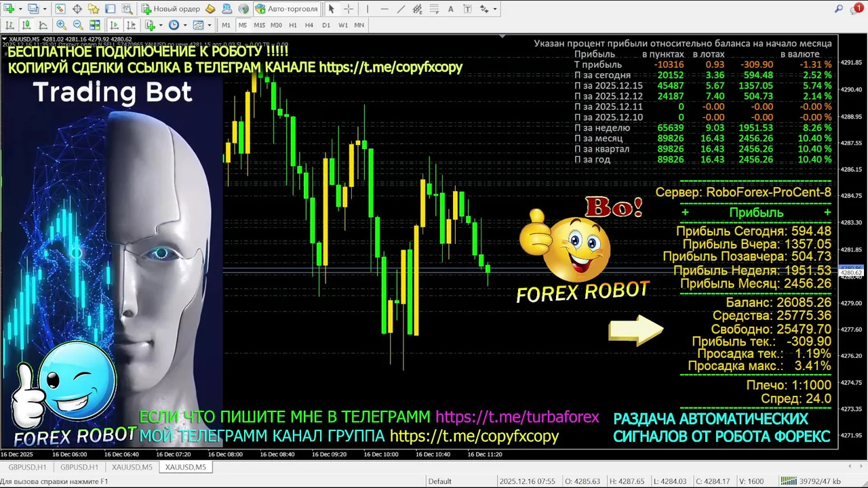Tile chart windows icon
Viewport: 868px width, 488px height.
click(x=95, y=25)
